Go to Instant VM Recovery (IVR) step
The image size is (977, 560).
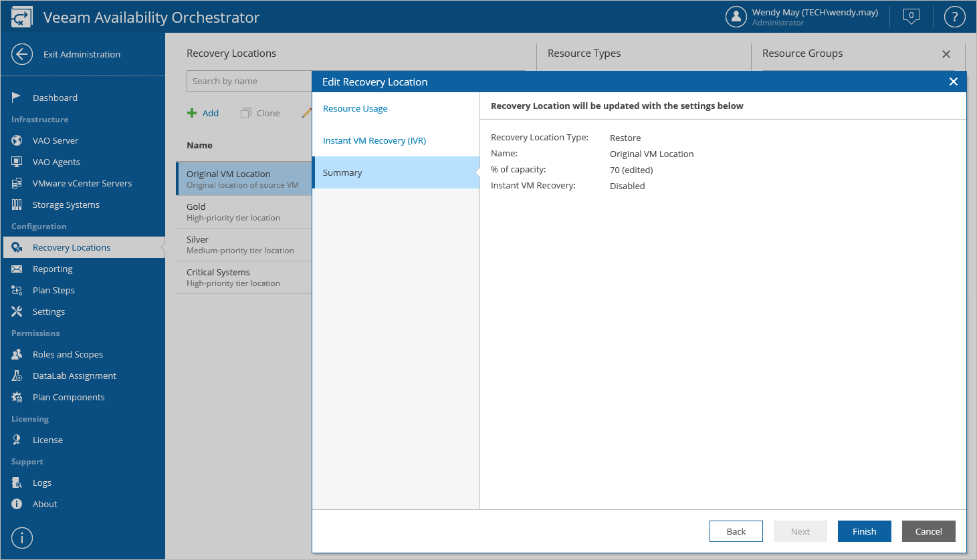(374, 140)
